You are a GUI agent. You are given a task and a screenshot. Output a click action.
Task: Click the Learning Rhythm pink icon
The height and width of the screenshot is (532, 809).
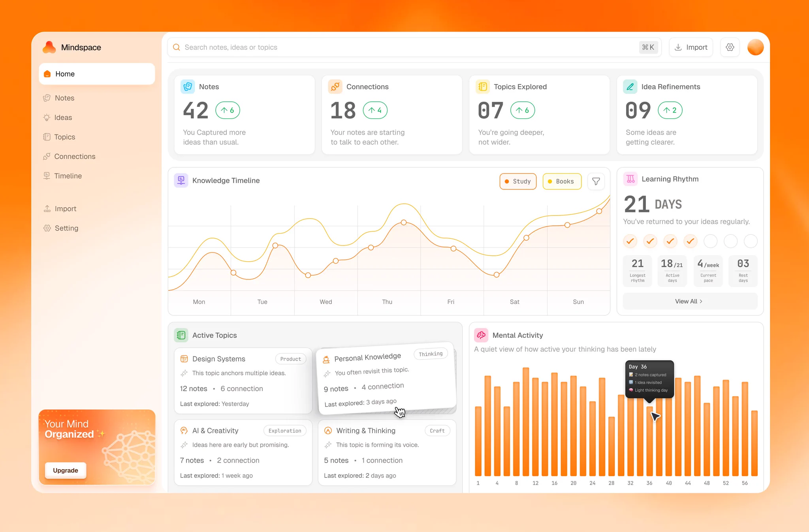click(630, 179)
